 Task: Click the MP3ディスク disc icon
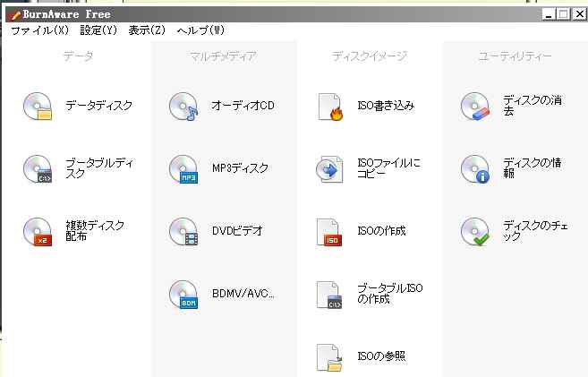click(x=183, y=169)
